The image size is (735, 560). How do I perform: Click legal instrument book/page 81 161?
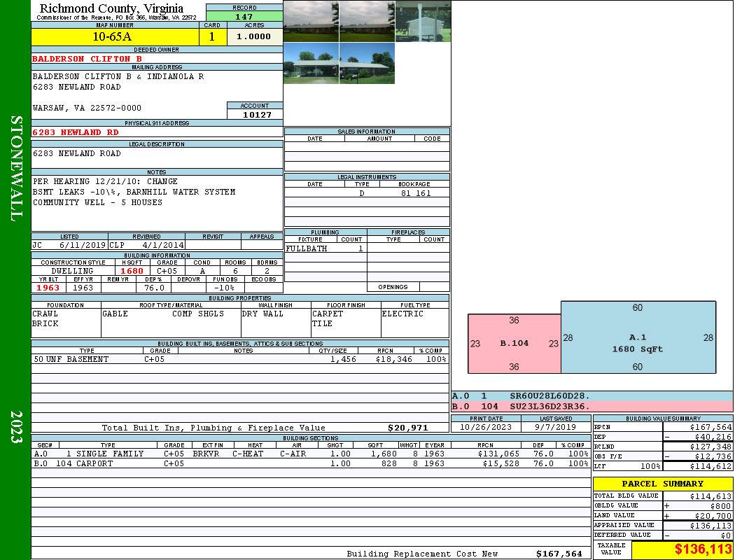415,193
